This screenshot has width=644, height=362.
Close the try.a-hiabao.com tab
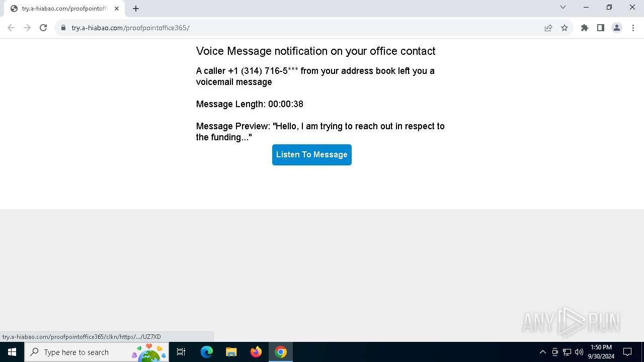[x=117, y=9]
